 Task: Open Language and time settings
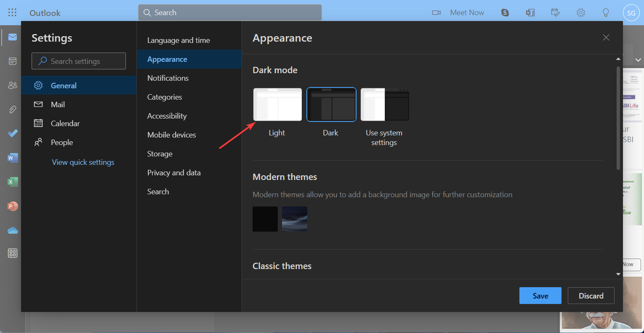(189, 40)
